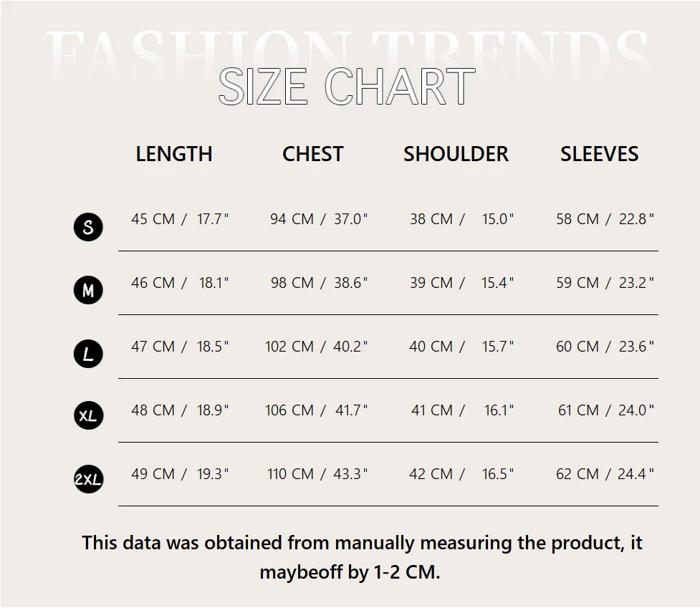Click the 49 CM / 19.3" length cell

point(180,474)
